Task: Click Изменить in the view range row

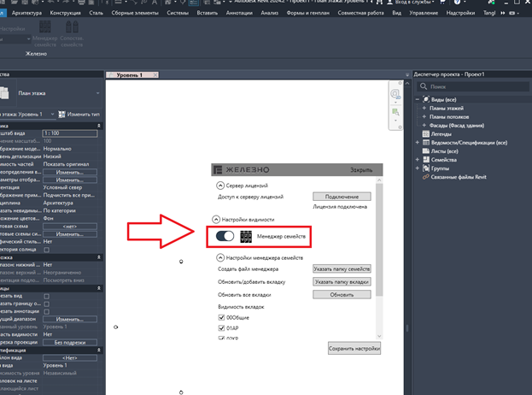Action: [70, 319]
